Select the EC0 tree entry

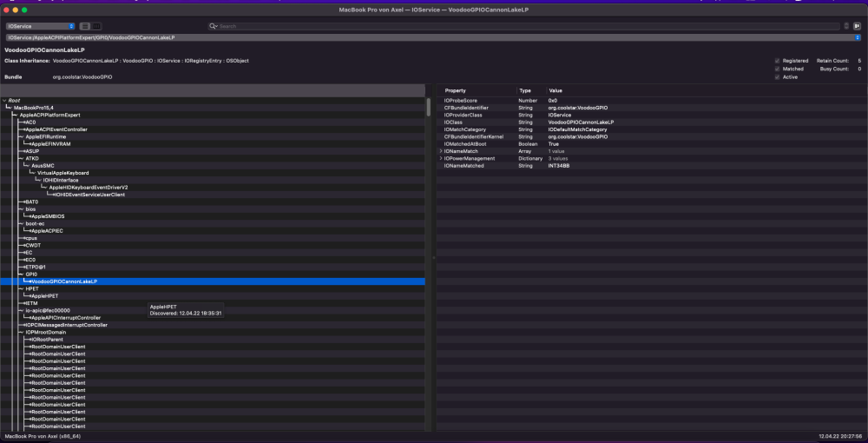click(31, 260)
